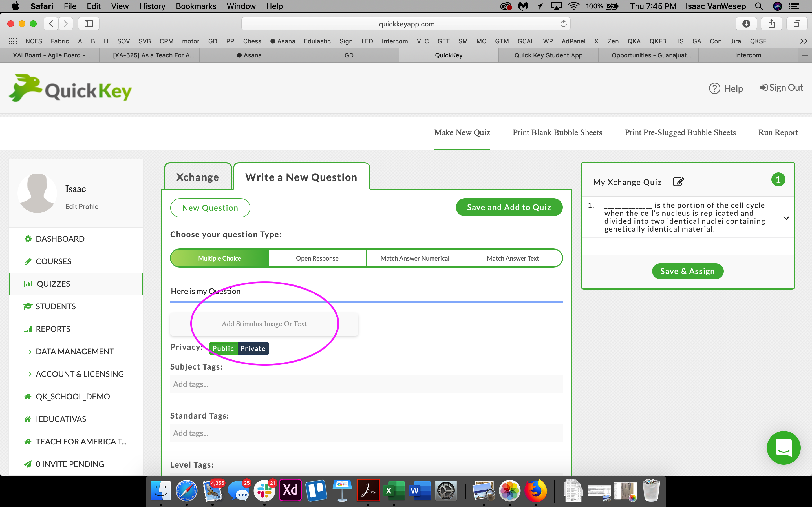Click the Subject Tags input field
Image resolution: width=812 pixels, height=507 pixels.
(x=367, y=384)
